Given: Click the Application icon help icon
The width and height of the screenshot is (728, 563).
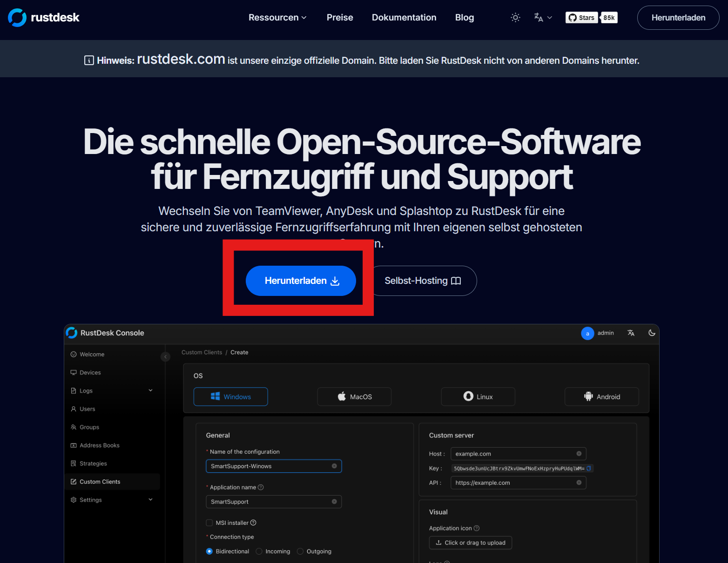Looking at the screenshot, I should pos(477,528).
